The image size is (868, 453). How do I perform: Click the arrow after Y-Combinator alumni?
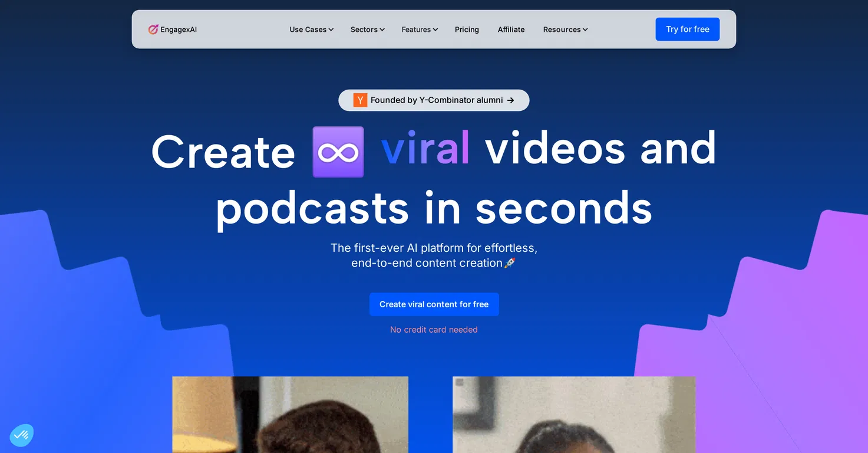(x=511, y=100)
